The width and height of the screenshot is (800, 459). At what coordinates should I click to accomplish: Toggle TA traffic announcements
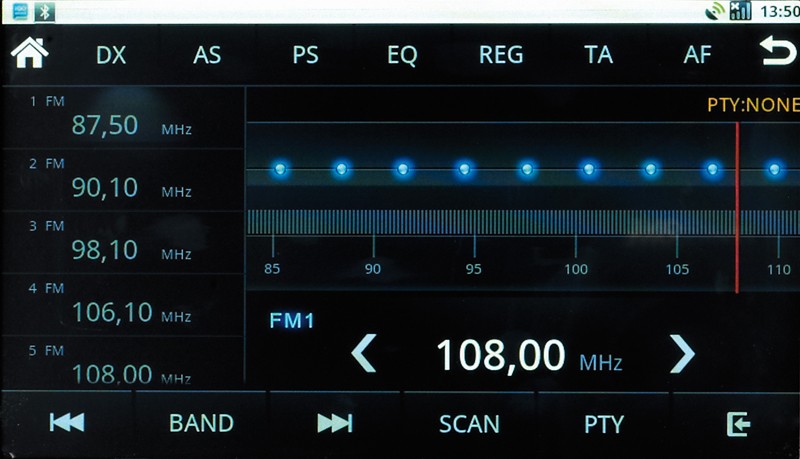coord(598,55)
